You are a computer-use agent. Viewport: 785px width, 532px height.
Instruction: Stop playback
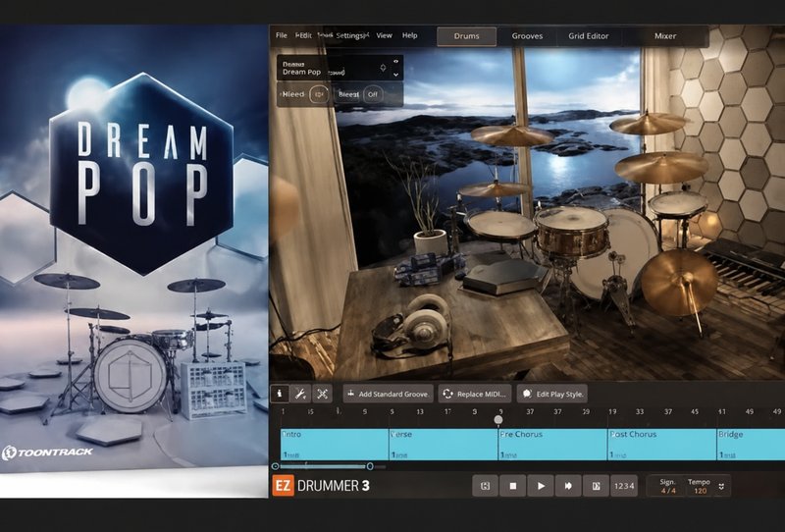point(512,486)
